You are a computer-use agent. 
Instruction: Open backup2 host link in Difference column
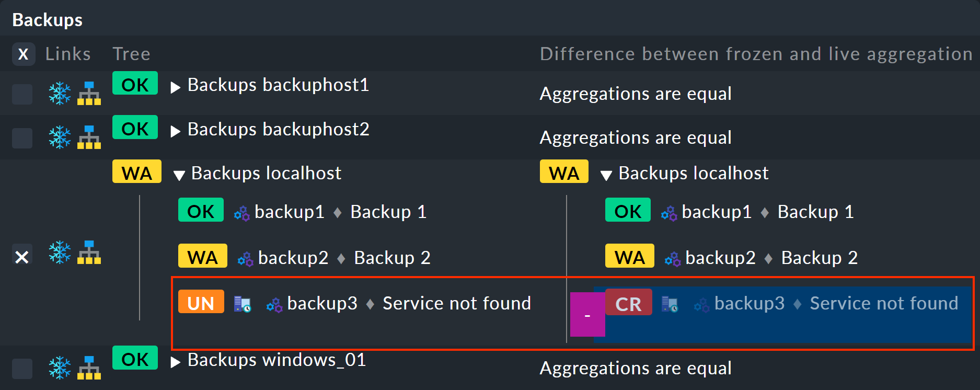tap(720, 258)
